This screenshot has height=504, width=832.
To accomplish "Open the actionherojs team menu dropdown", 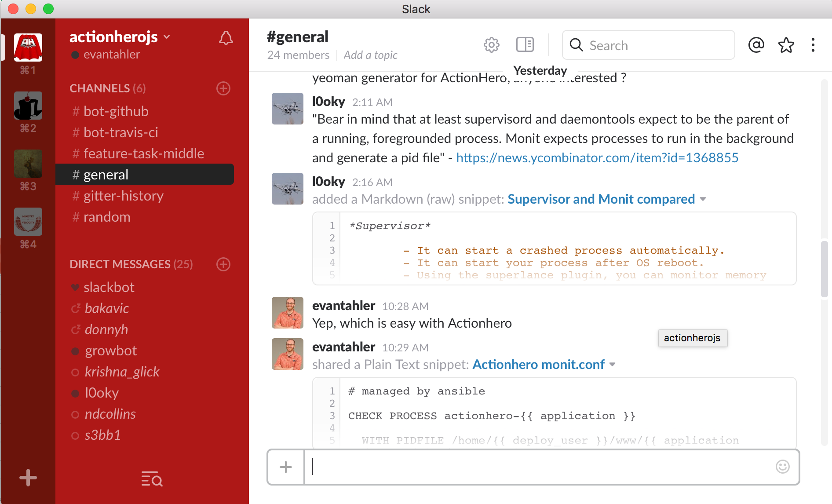I will coord(120,37).
